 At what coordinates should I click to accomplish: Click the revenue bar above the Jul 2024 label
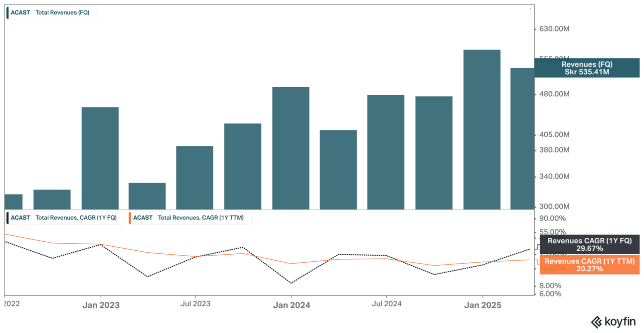coord(386,152)
